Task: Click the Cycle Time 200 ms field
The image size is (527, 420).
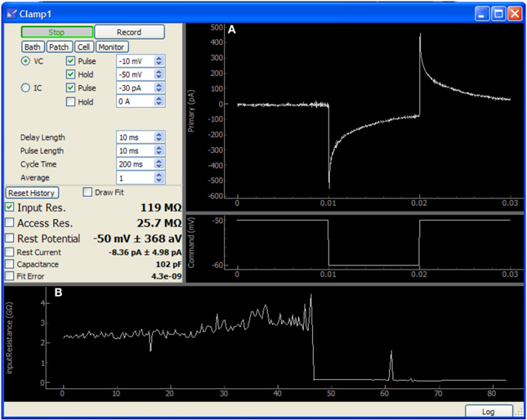Action: tap(135, 164)
